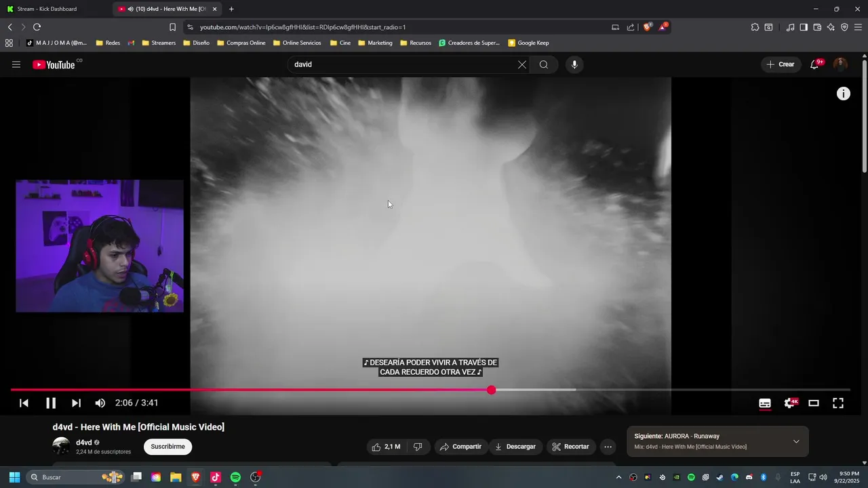This screenshot has height=488, width=868.
Task: Skip to the previous video
Action: pos(24,403)
